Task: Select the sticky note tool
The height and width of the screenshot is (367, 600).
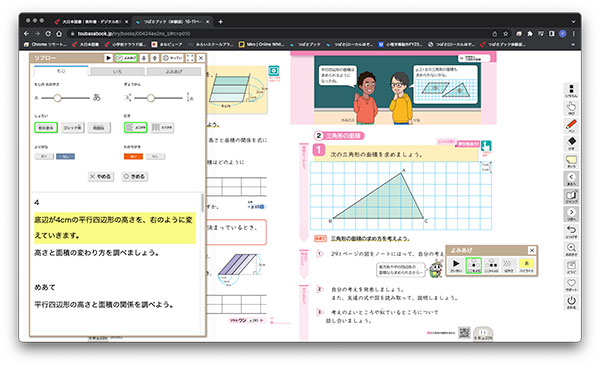Action: click(x=571, y=161)
